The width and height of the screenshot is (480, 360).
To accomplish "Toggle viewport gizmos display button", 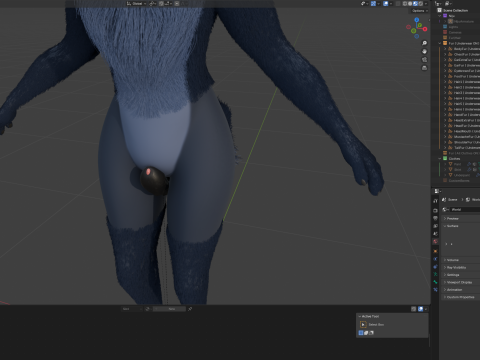I will [373, 4].
